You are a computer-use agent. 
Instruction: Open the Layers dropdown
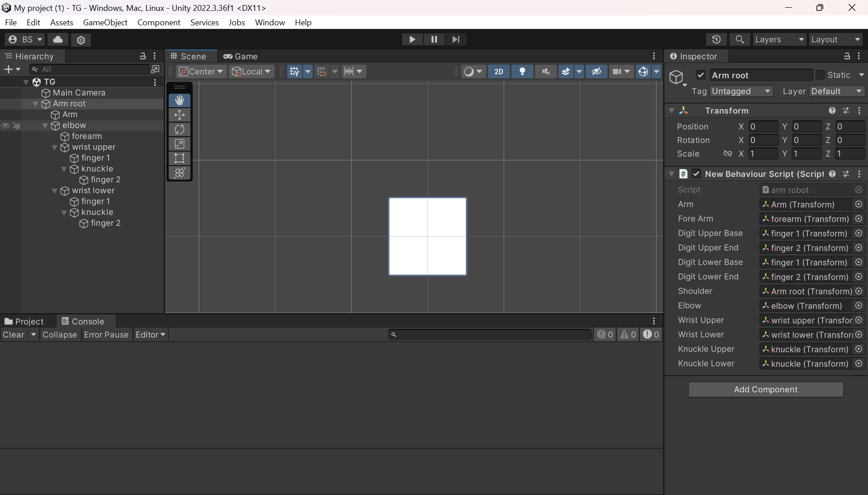(779, 40)
